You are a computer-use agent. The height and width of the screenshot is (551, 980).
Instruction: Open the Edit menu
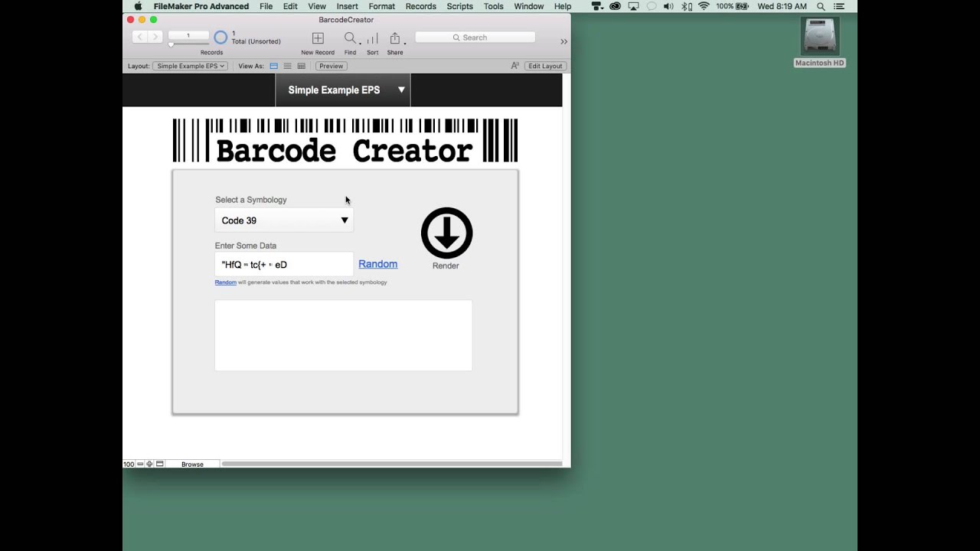[x=290, y=6]
